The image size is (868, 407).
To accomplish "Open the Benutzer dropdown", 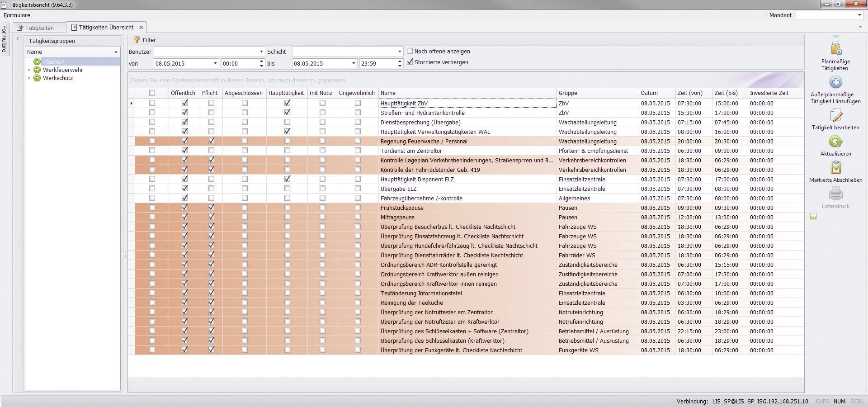I will [261, 52].
